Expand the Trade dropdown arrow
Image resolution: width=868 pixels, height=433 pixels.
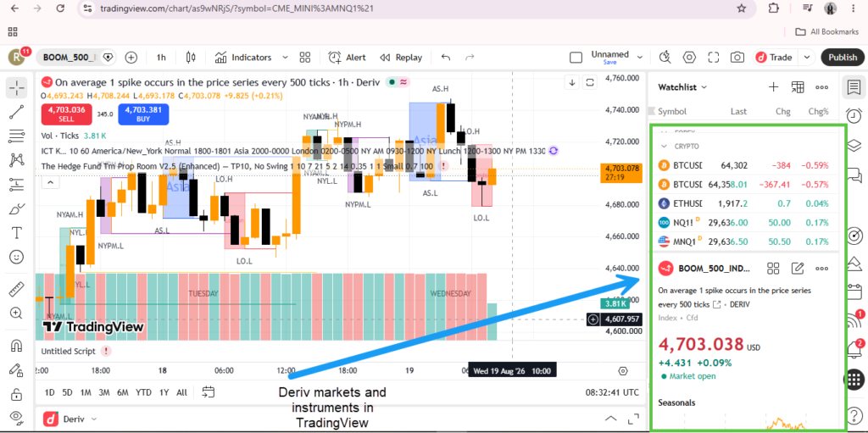[807, 57]
